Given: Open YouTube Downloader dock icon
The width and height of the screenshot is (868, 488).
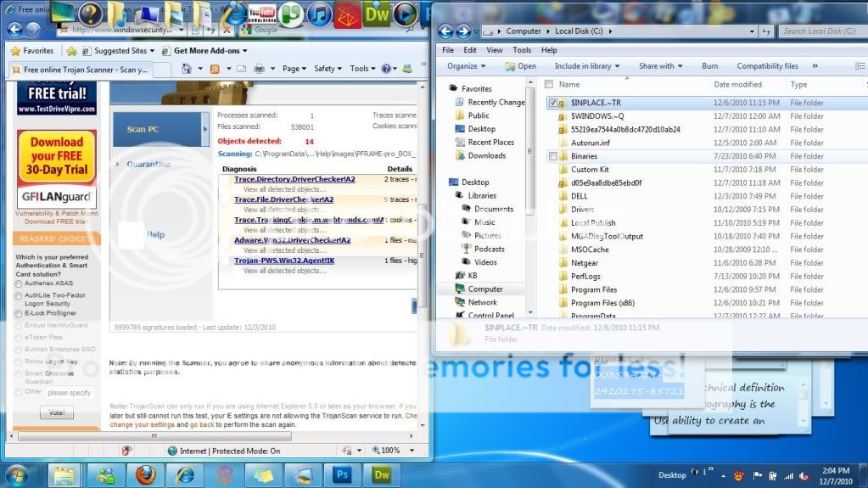Looking at the screenshot, I should pos(262,14).
